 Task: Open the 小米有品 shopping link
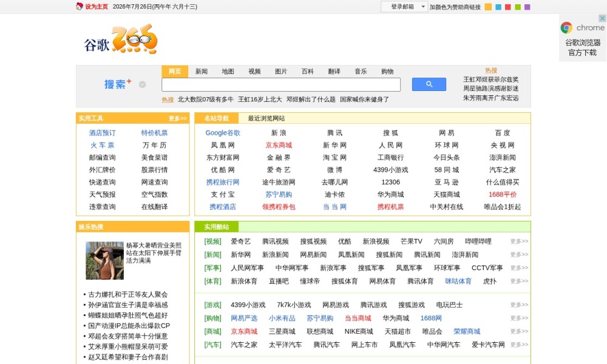point(282,318)
